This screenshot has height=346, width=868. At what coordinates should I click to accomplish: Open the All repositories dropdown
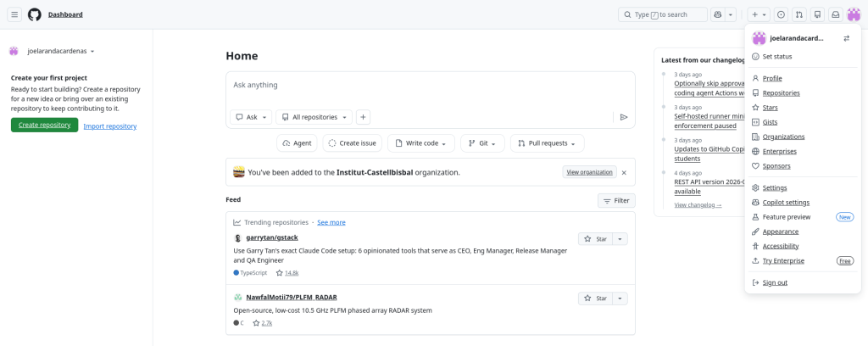coord(314,117)
